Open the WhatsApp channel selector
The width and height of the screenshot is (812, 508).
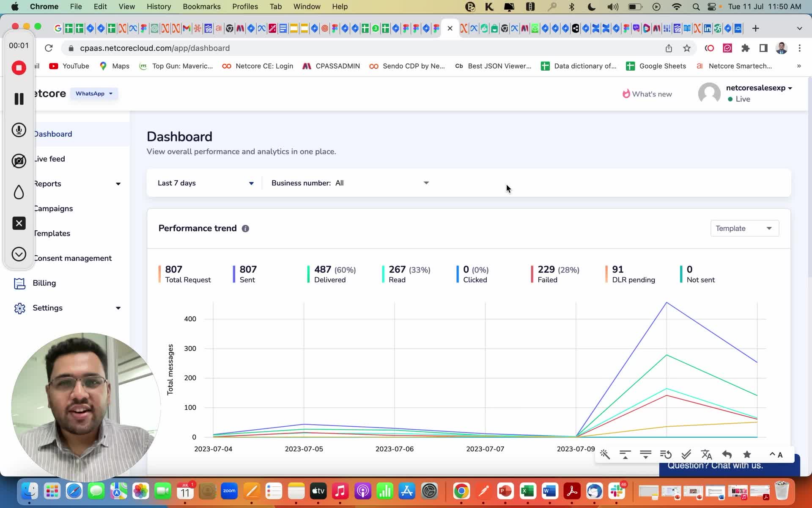point(94,94)
